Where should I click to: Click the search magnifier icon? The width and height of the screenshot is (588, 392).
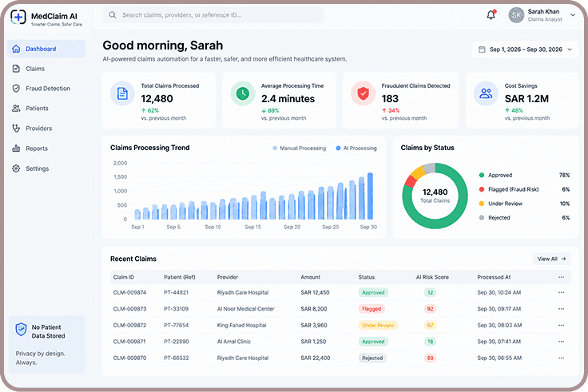coord(112,15)
